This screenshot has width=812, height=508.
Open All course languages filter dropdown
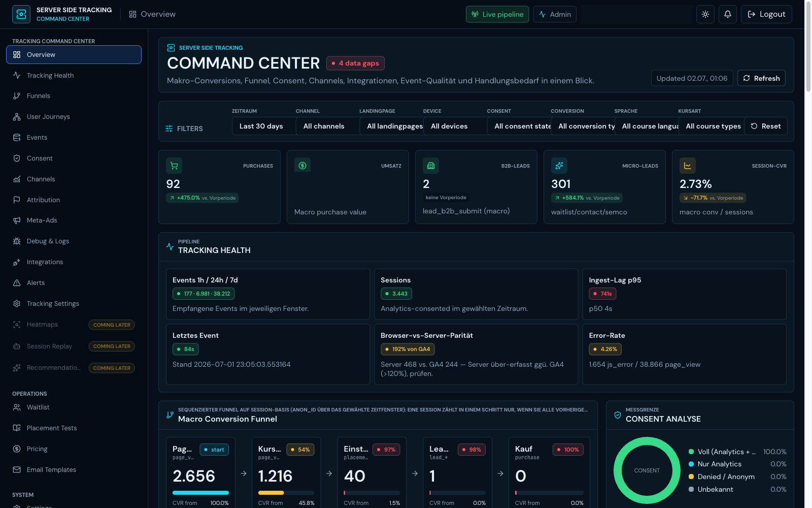point(647,126)
